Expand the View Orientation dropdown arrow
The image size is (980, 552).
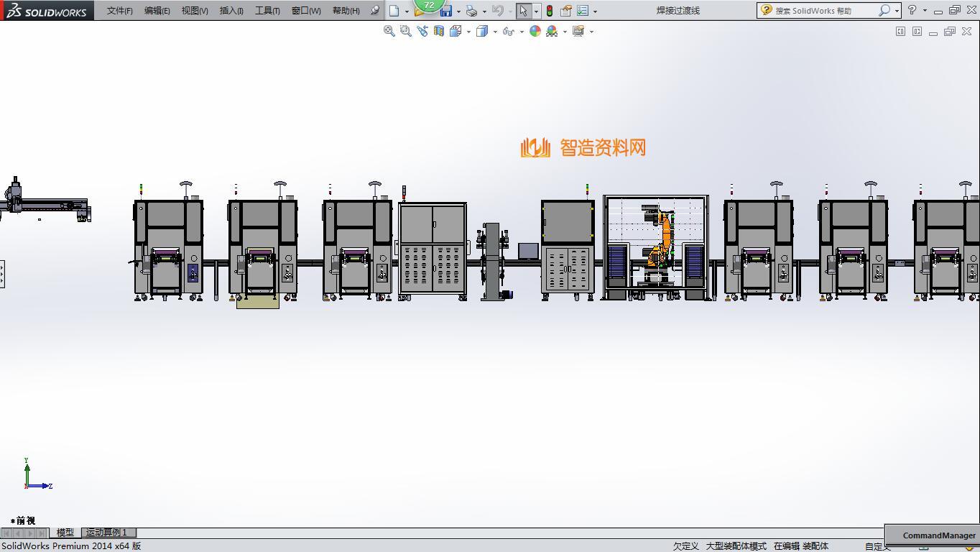(468, 32)
